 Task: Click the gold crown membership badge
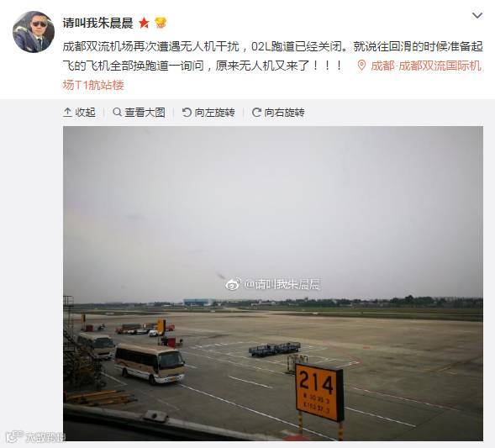(161, 23)
